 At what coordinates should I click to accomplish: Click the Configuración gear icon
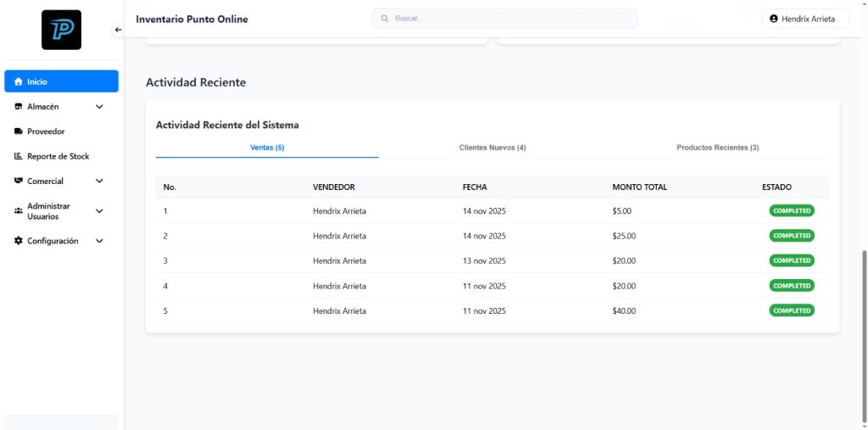[x=18, y=241]
